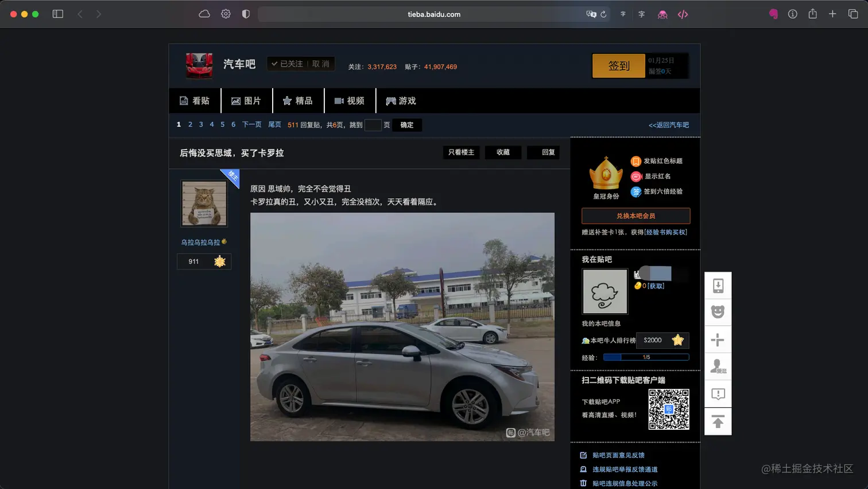868x489 pixels.
Task: Open the 看贴 tab
Action: (195, 101)
